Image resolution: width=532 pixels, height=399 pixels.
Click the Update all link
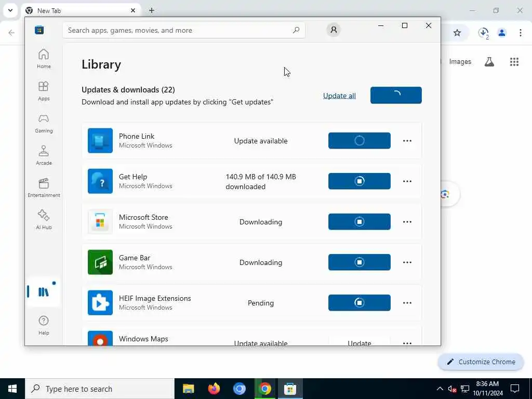[x=339, y=96]
